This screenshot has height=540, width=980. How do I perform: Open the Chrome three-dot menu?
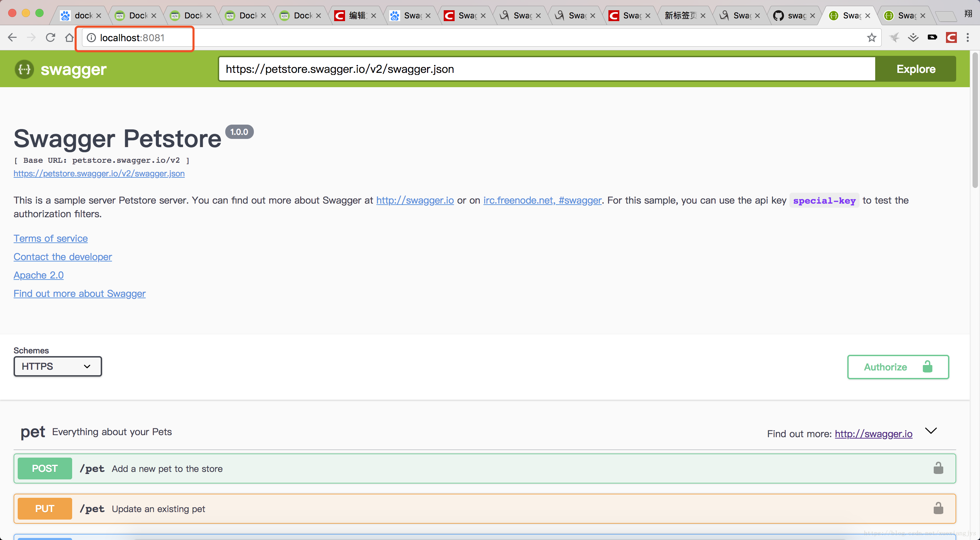pyautogui.click(x=967, y=37)
